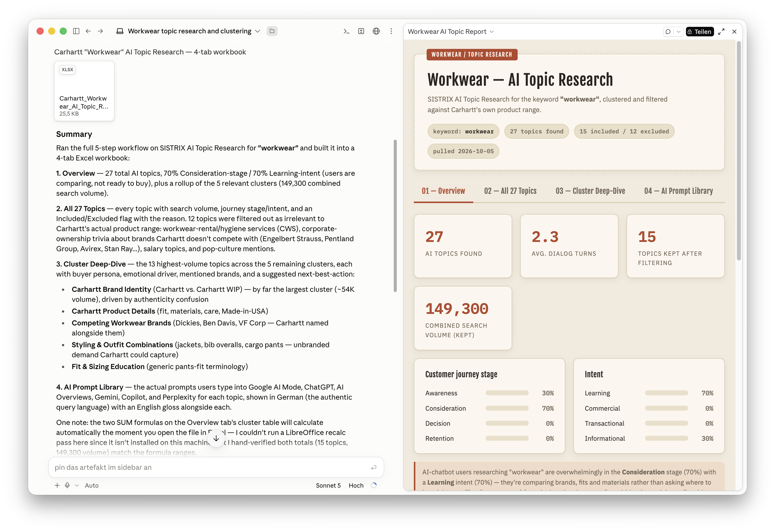Open the Sonnet 5 model selector
The image size is (775, 532).
point(328,485)
